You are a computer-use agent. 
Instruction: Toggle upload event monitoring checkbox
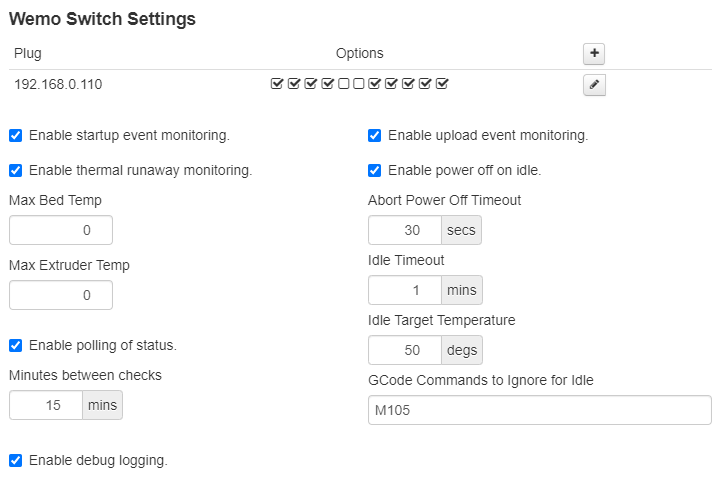375,136
